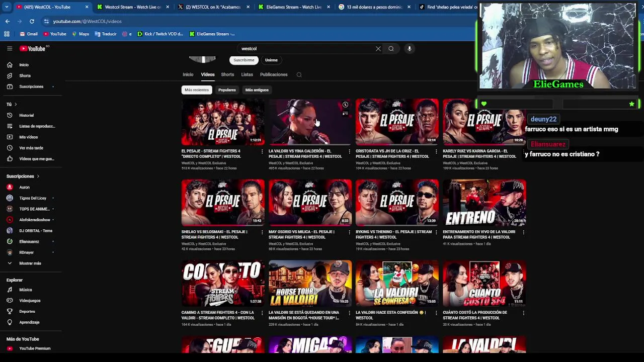Select the Videos channel tab
This screenshot has height=362, width=644.
point(208,74)
